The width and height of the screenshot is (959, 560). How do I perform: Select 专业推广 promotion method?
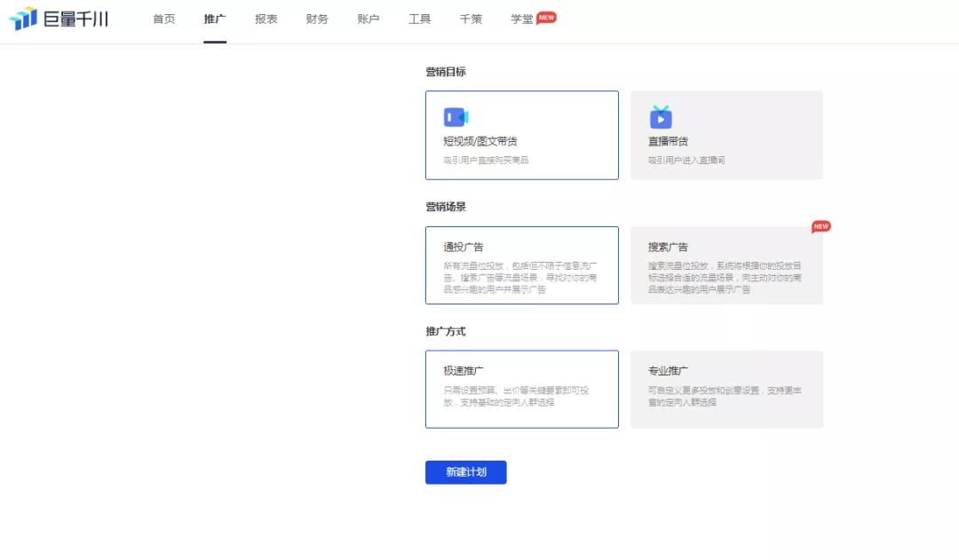pyautogui.click(x=726, y=389)
